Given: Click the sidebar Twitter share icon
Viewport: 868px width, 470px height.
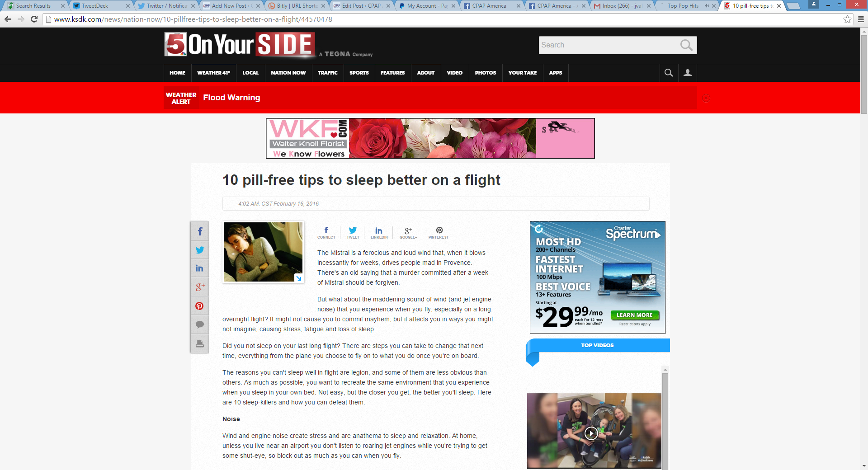Looking at the screenshot, I should 199,250.
